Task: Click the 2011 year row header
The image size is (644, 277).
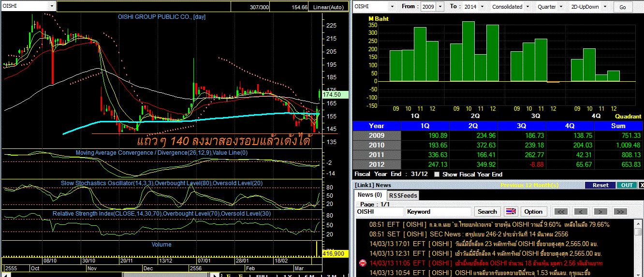Action: pos(377,155)
